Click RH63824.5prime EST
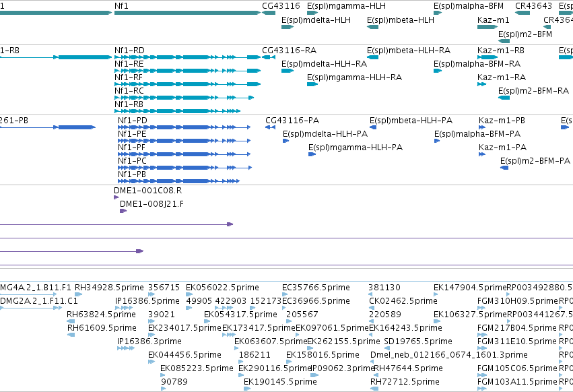 point(71,321)
